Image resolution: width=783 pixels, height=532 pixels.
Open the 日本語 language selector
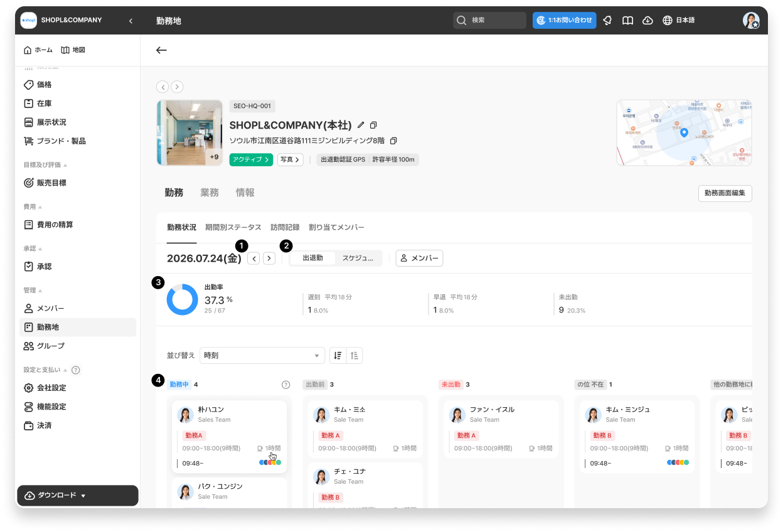[679, 20]
